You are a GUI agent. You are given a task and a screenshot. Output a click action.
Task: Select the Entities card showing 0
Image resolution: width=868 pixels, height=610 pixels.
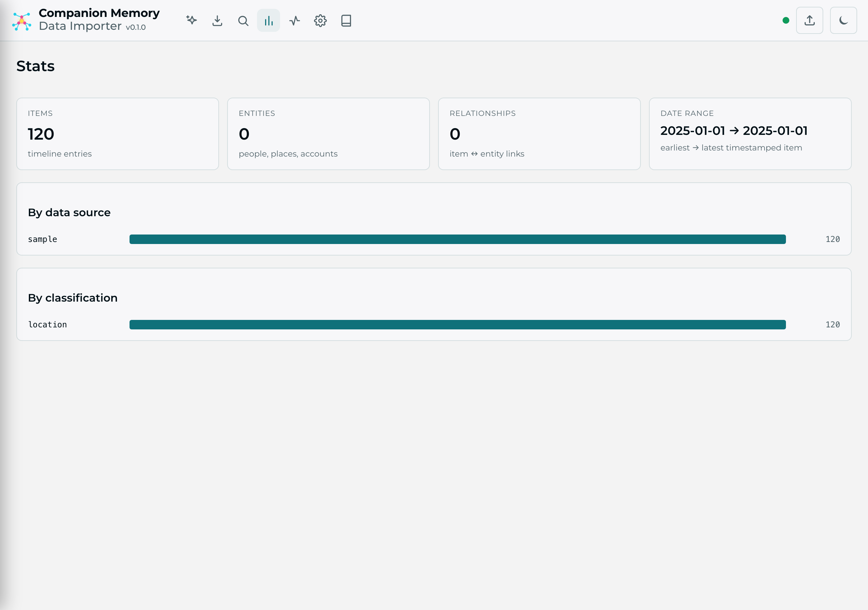328,134
